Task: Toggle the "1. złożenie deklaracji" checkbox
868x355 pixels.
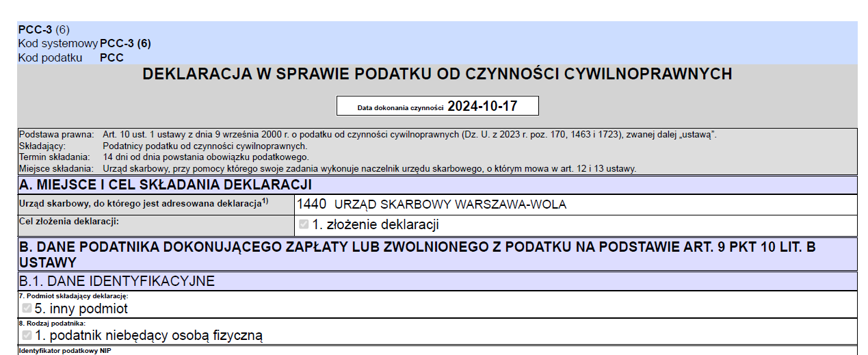Action: click(304, 224)
